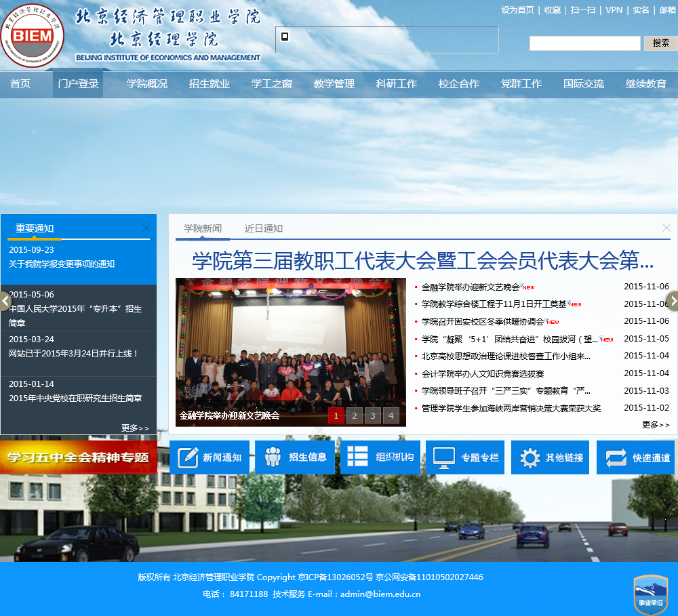Click the slideshow caption 金融学院举办迎新文艺晚会
Viewport: 678px width, 616px height.
pos(229,416)
